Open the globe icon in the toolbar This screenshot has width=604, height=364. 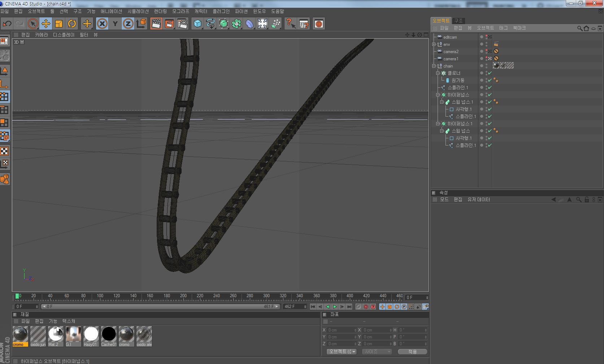click(x=319, y=24)
